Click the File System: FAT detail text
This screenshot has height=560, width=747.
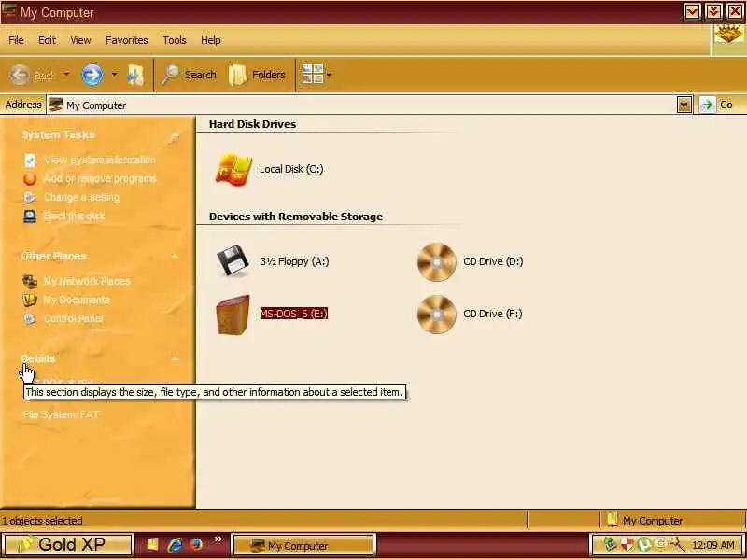(x=61, y=414)
